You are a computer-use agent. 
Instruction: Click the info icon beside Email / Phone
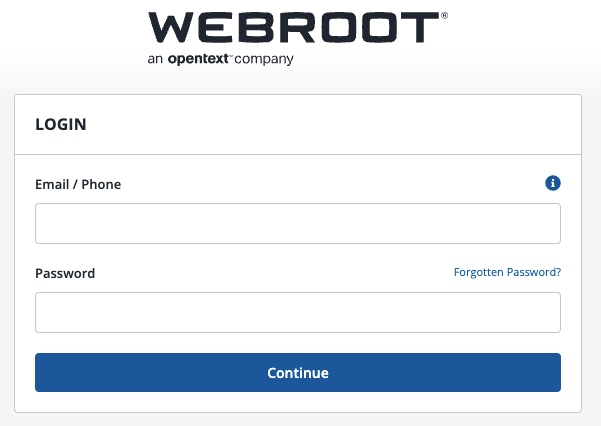click(x=553, y=183)
